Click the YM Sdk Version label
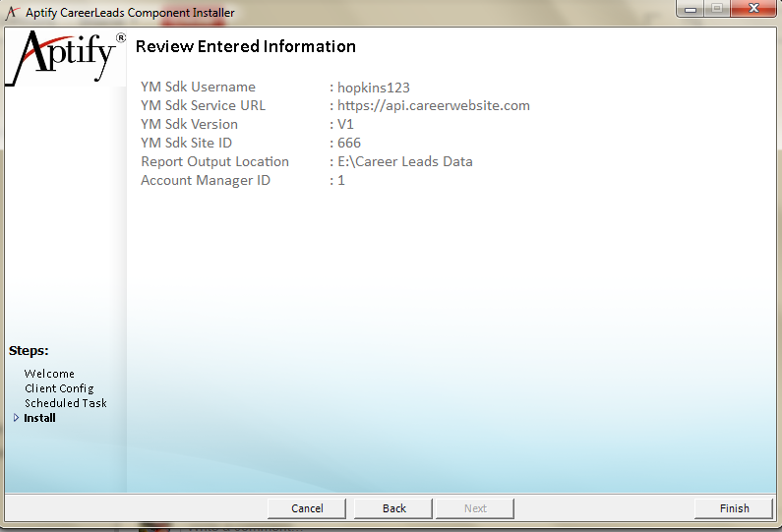 click(x=190, y=124)
